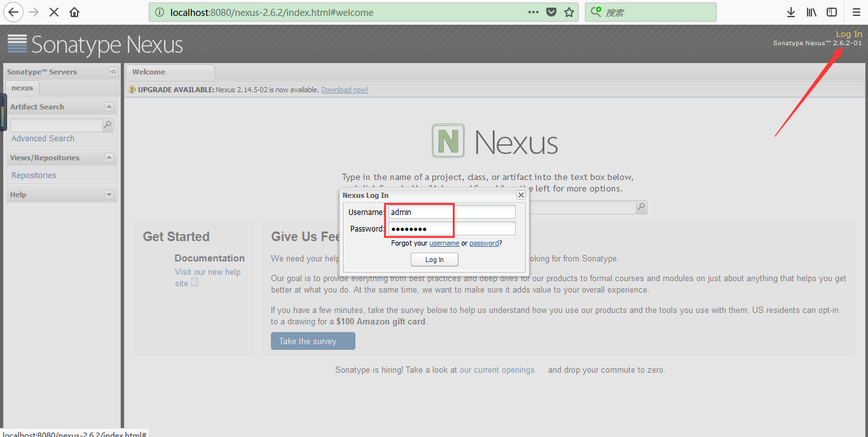Bookmark this page with star icon
This screenshot has width=868, height=437.
pyautogui.click(x=569, y=12)
